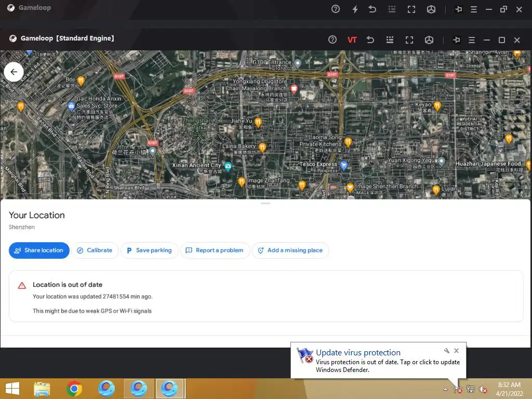
Task: Click the Calibrate button
Action: [x=95, y=250]
